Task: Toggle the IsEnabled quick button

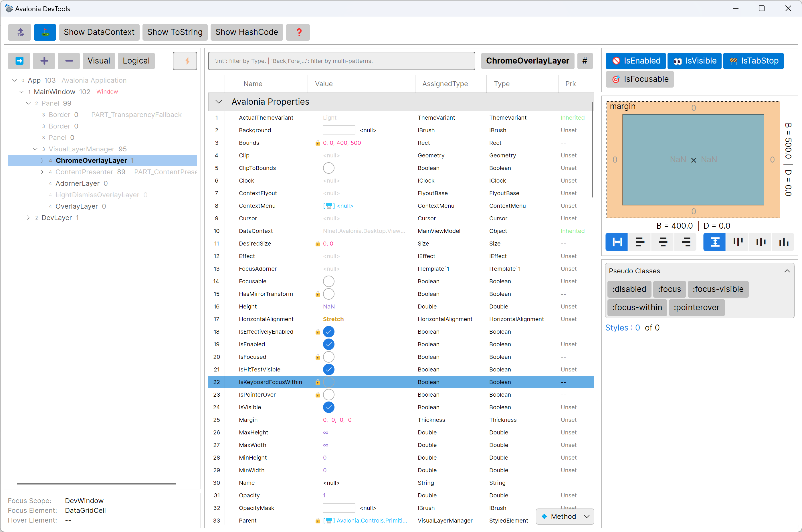Action: coord(636,61)
